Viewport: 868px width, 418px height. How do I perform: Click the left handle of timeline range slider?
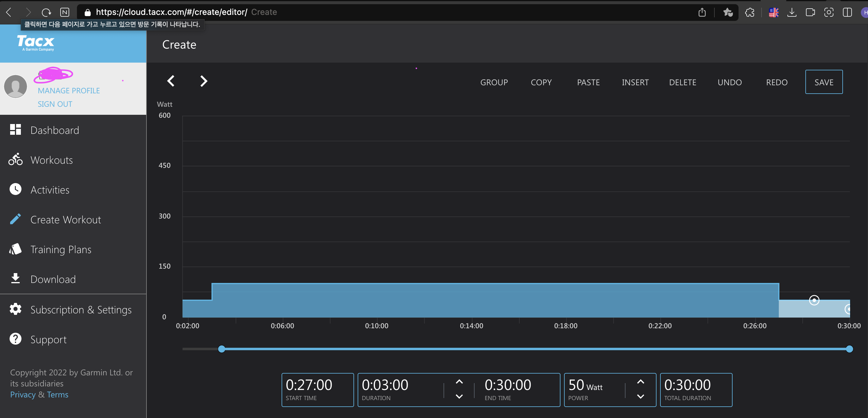tap(221, 349)
